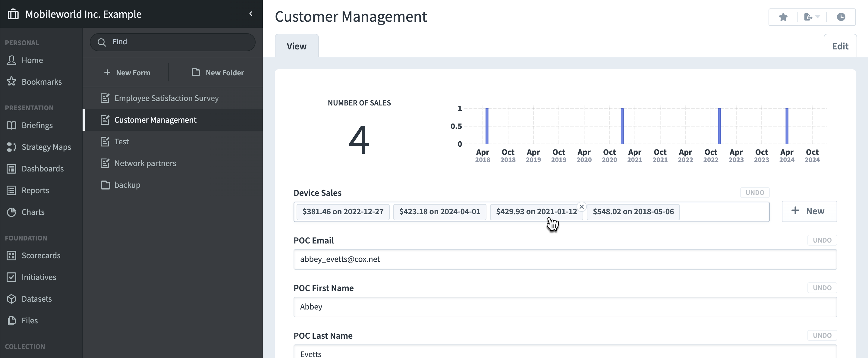Open Scorecards from the Foundation section

click(41, 256)
